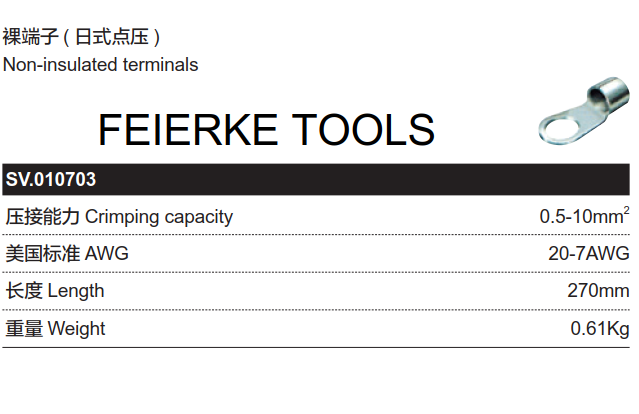639x414 pixels.
Task: Select the 美国标准 AWG row label
Action: click(x=67, y=253)
